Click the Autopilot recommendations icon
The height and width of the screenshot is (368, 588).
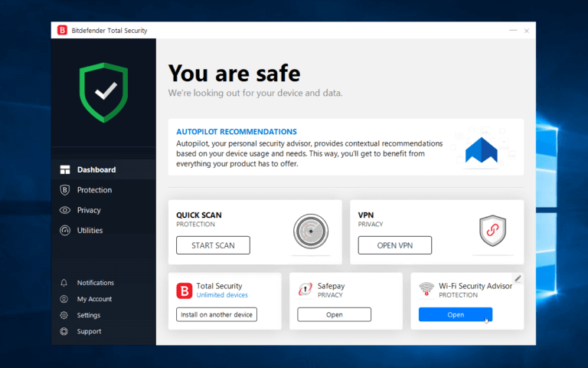click(x=482, y=149)
